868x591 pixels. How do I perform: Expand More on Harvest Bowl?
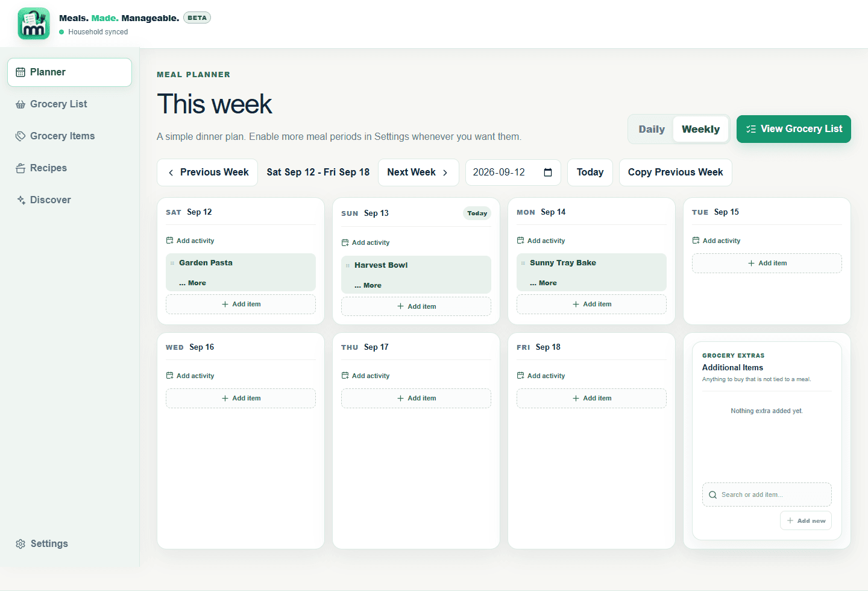pos(368,285)
